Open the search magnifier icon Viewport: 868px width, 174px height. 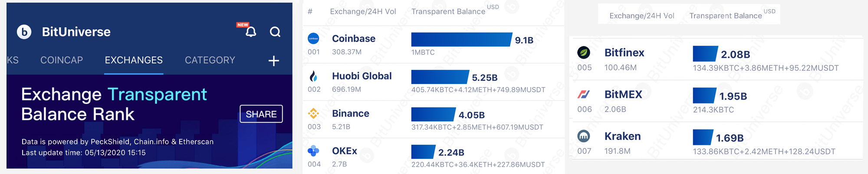tap(275, 32)
